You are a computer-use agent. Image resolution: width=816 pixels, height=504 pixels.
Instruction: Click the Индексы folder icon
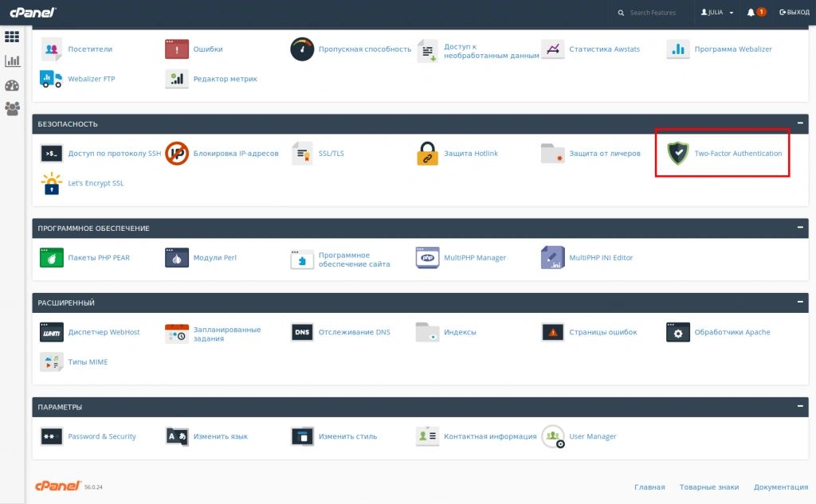428,332
